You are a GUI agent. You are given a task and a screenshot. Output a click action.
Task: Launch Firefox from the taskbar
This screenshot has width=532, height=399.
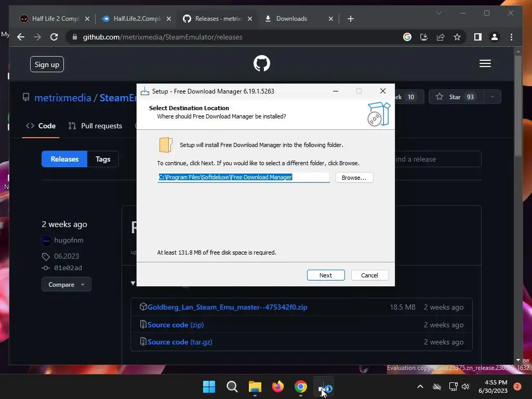pos(278,387)
